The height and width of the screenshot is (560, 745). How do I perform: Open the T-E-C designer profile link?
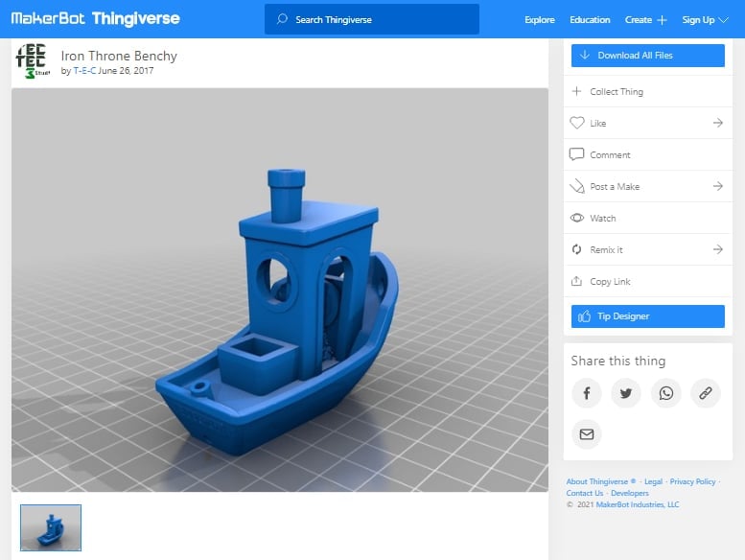pyautogui.click(x=84, y=71)
